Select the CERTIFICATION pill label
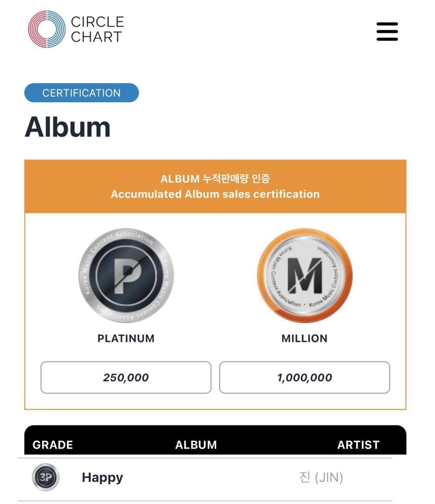This screenshot has height=504, width=435. pyautogui.click(x=82, y=93)
